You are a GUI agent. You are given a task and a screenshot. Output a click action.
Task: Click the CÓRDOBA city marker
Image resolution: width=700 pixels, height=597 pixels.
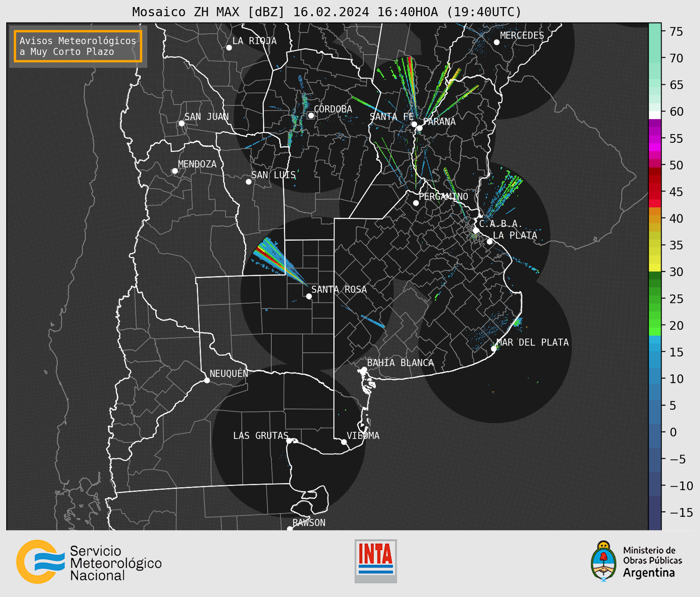coord(311,115)
